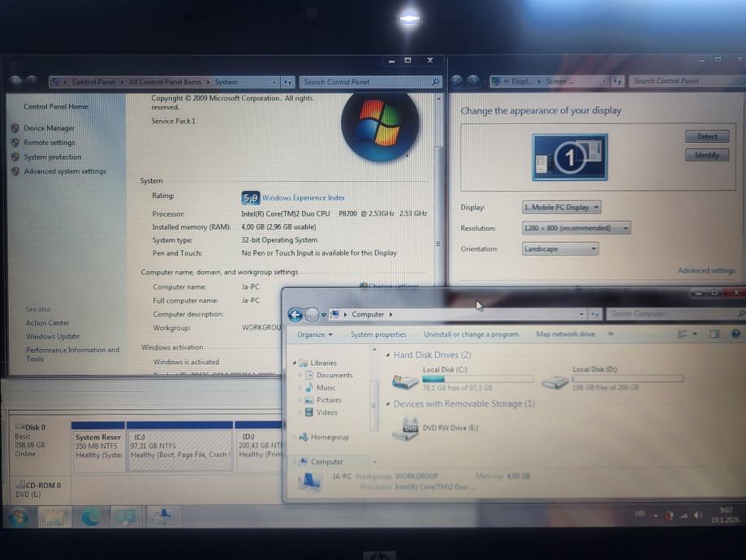Click Control Panel Home link

click(x=56, y=106)
